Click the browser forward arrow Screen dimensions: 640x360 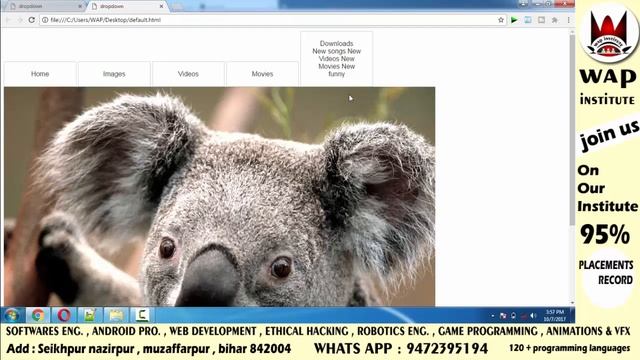[x=19, y=20]
